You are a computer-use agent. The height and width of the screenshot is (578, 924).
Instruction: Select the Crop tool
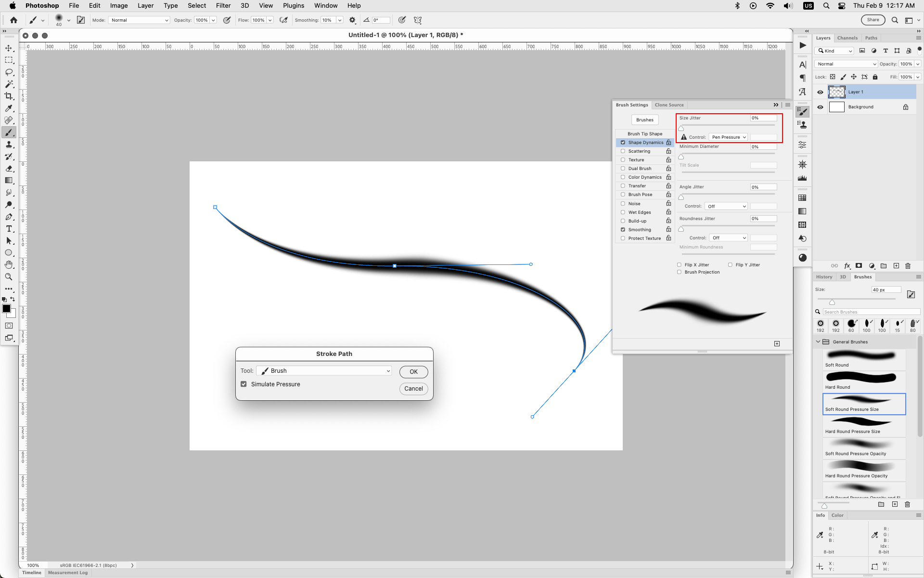[x=9, y=96]
